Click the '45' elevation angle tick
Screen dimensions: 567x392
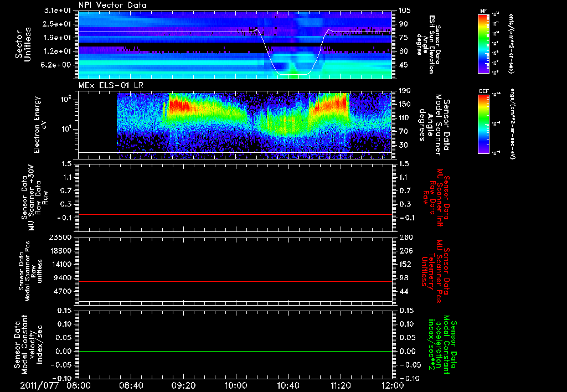tap(403, 65)
